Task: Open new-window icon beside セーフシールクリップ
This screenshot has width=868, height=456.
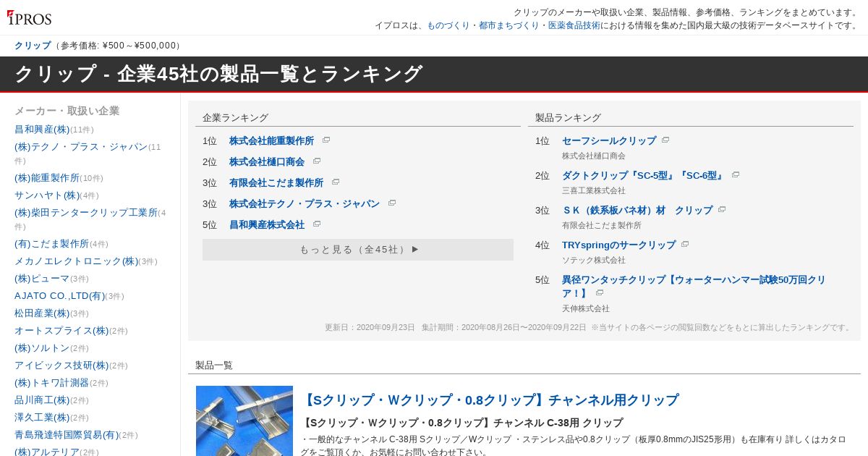Action: point(665,140)
